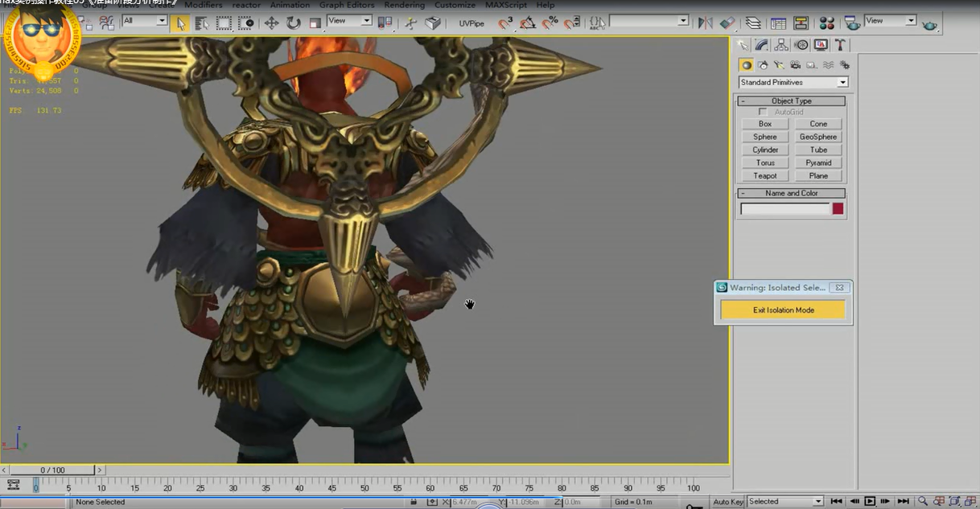Image resolution: width=980 pixels, height=509 pixels.
Task: Toggle Window/Crossing selection mode
Action: click(245, 23)
